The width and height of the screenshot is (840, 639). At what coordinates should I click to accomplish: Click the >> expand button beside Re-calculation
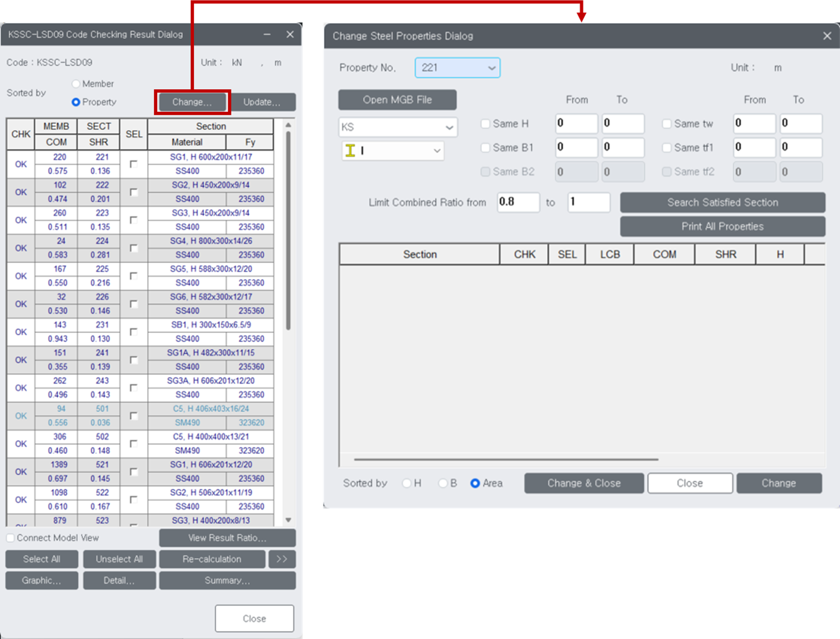click(x=282, y=559)
